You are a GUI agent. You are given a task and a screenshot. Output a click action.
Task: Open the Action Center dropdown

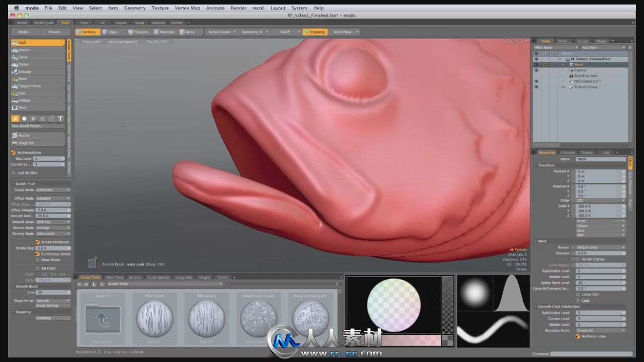221,32
